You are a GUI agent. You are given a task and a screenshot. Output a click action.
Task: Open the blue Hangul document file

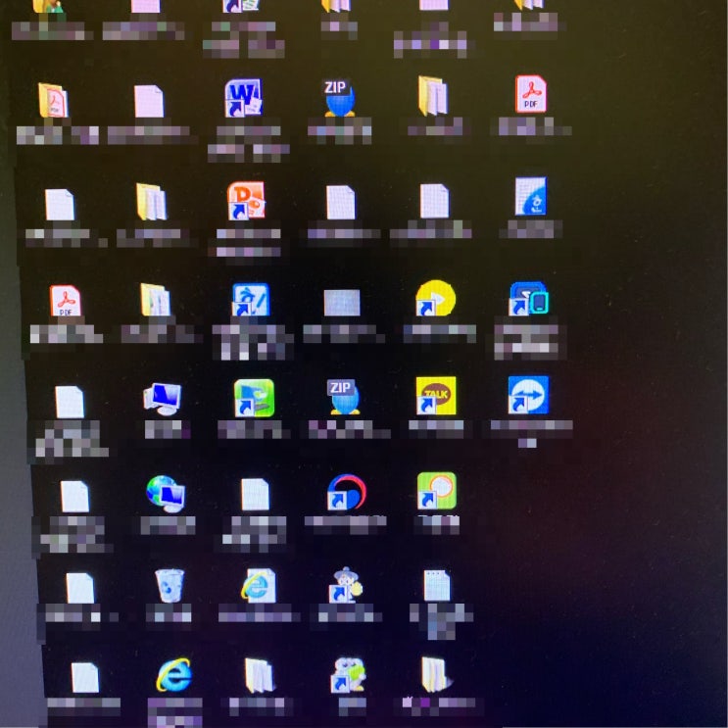click(x=531, y=195)
